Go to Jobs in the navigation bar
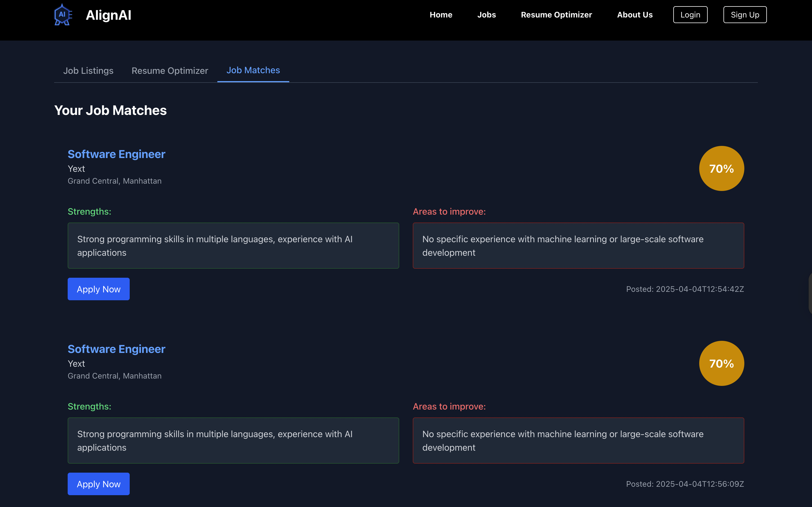The image size is (812, 507). [x=486, y=15]
